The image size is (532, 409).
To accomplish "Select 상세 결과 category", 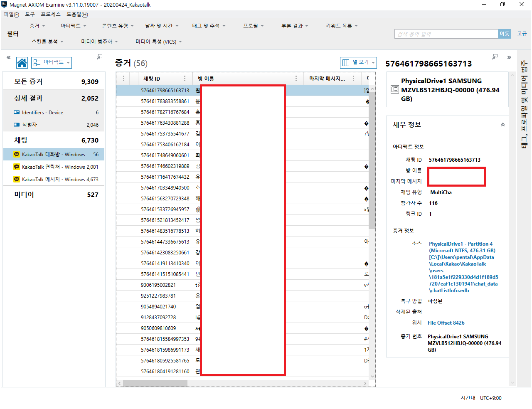I will click(54, 98).
